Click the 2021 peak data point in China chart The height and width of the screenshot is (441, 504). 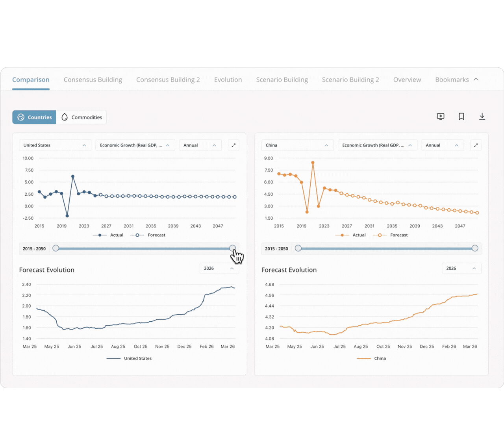click(x=313, y=163)
